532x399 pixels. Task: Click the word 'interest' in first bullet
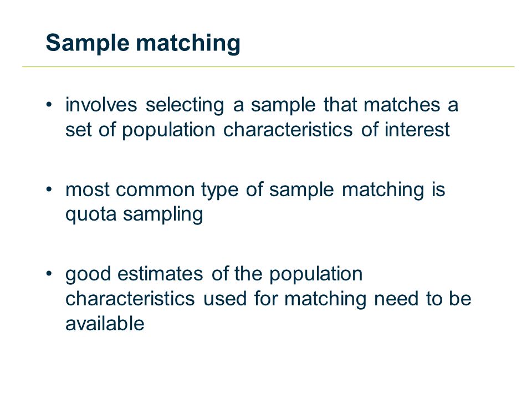tap(417, 130)
